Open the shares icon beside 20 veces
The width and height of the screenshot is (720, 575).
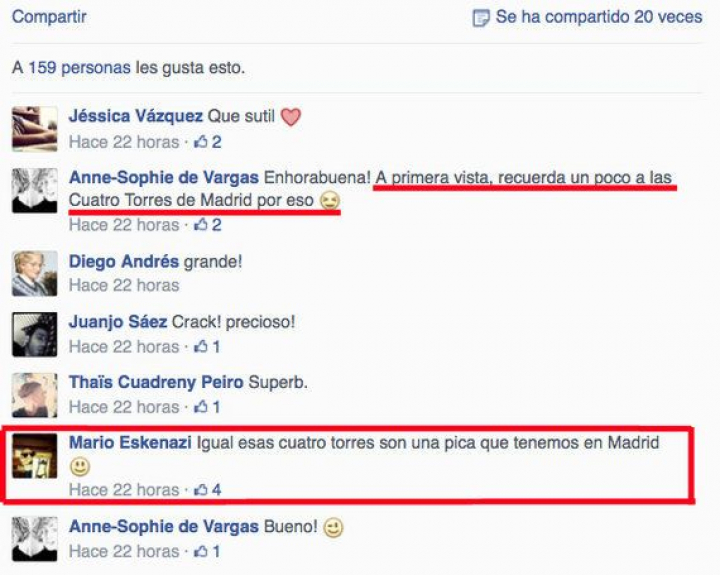pyautogui.click(x=481, y=18)
